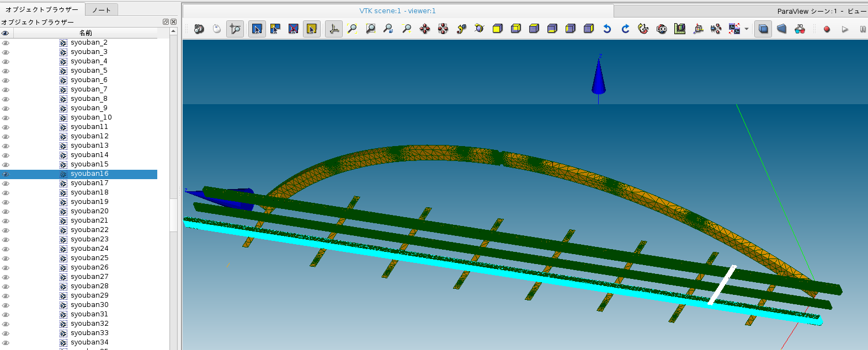Undock the object browser panel
Image resolution: width=868 pixels, height=350 pixels.
[166, 22]
